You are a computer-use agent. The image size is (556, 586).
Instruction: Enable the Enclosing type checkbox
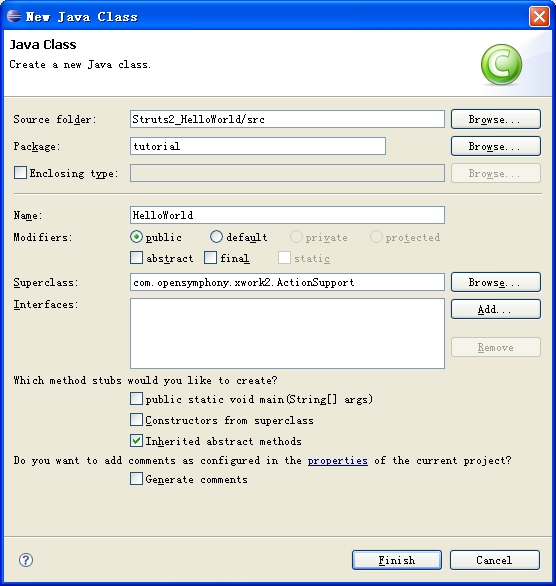(20, 173)
